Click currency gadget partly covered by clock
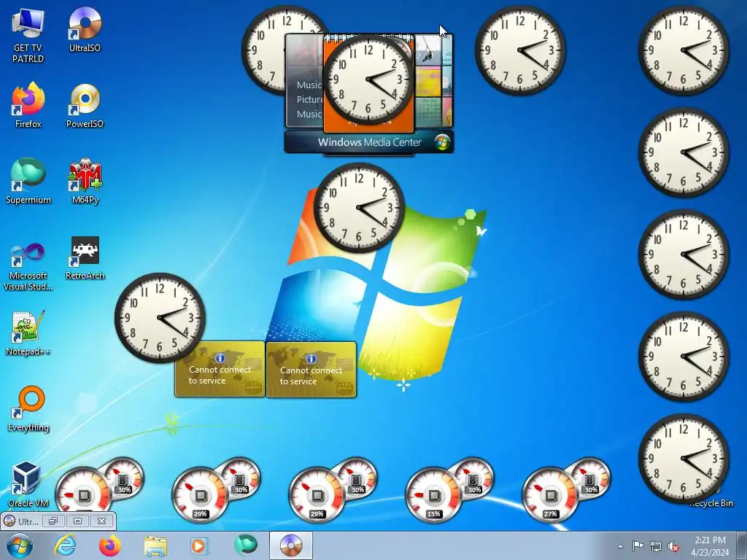Screen dimensions: 747x560 [220, 370]
